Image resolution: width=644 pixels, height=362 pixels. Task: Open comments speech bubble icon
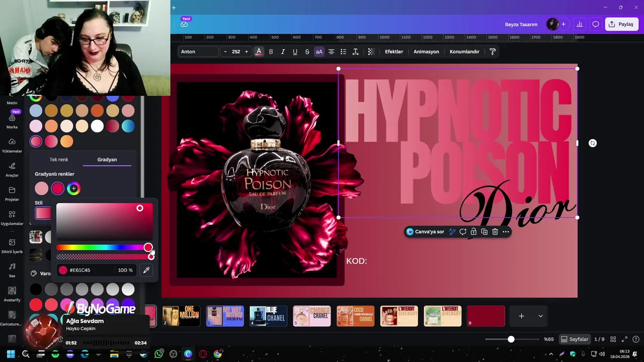[596, 24]
